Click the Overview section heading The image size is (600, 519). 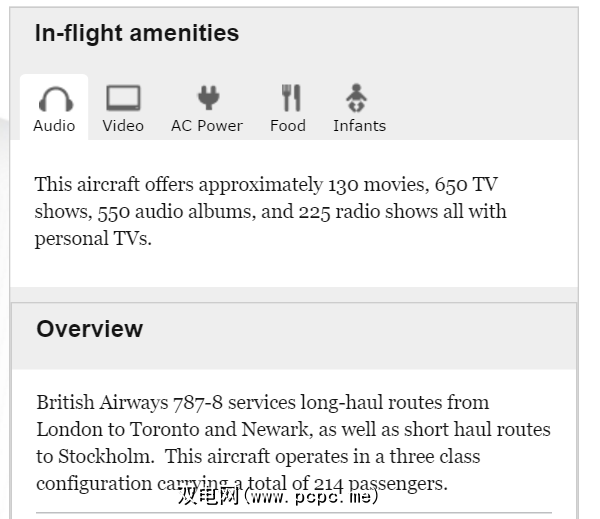(90, 329)
